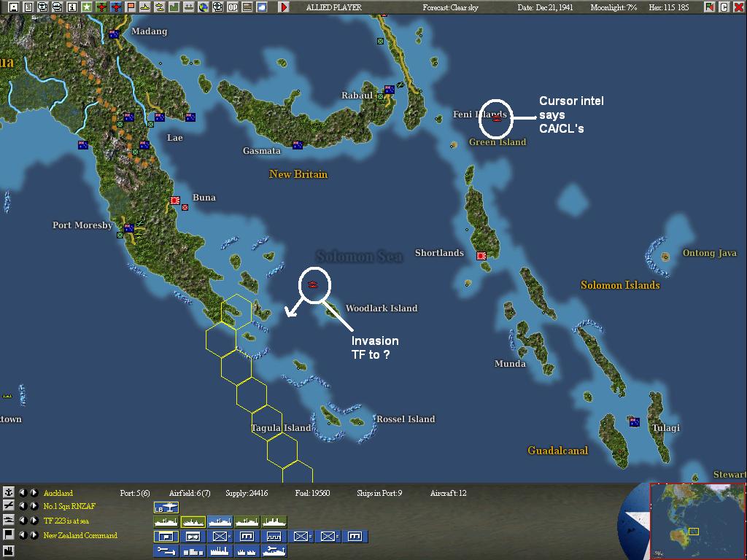Click the Japanese flag at Buna
This screenshot has width=747, height=560.
pos(175,201)
